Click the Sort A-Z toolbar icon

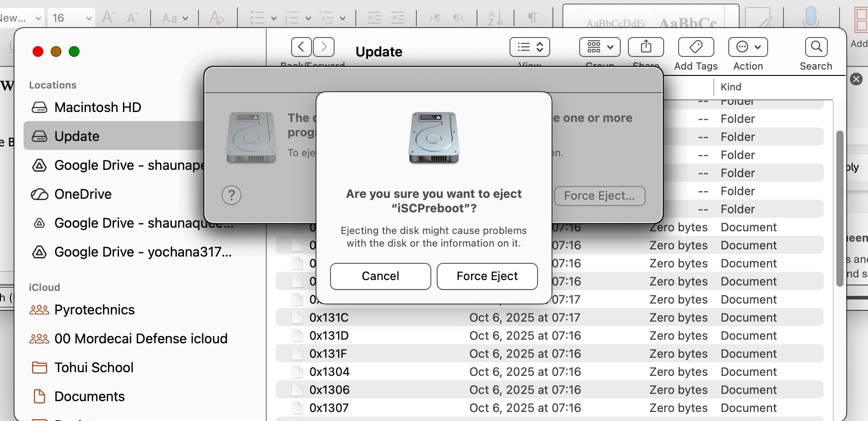495,18
